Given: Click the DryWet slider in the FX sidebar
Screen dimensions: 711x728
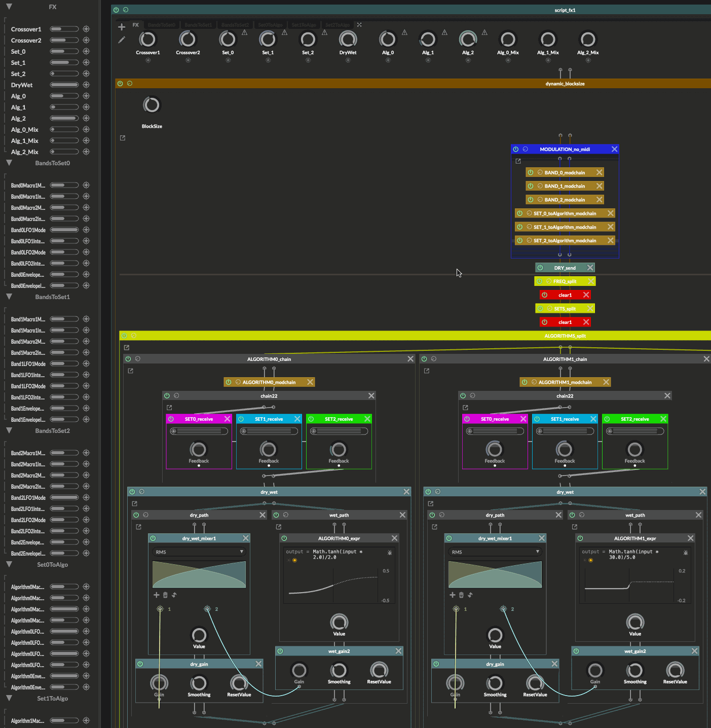Looking at the screenshot, I should point(64,85).
